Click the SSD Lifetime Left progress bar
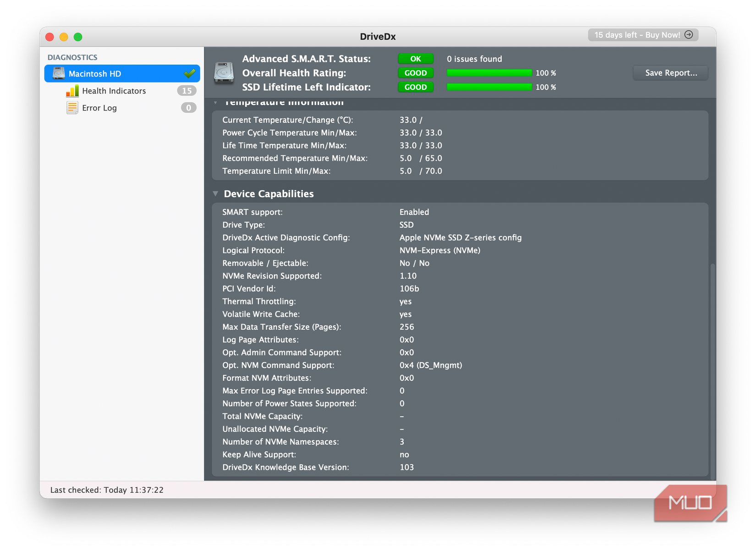 pyautogui.click(x=489, y=87)
